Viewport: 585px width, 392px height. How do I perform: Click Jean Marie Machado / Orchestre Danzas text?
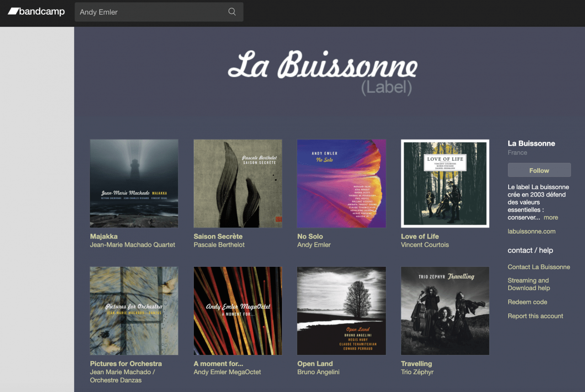tap(122, 376)
